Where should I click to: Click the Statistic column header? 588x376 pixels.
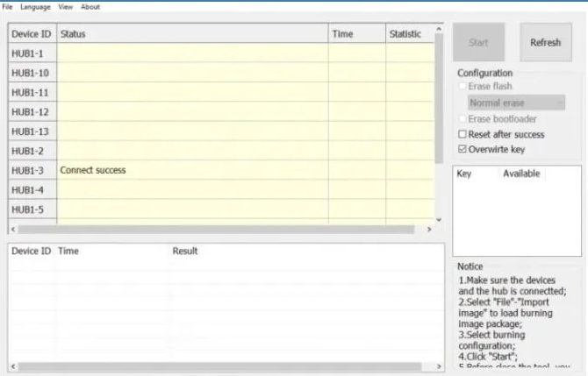point(410,33)
